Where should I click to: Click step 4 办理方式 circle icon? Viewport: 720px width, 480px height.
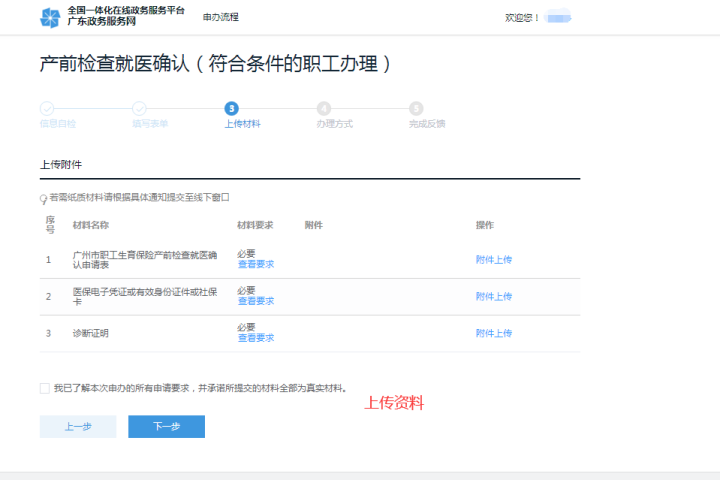[x=324, y=108]
